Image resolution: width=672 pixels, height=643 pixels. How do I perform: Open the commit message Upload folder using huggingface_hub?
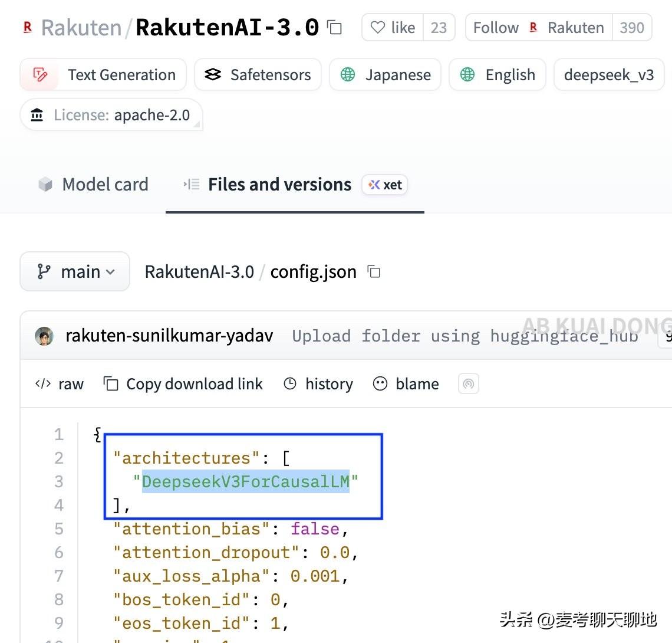pyautogui.click(x=465, y=336)
